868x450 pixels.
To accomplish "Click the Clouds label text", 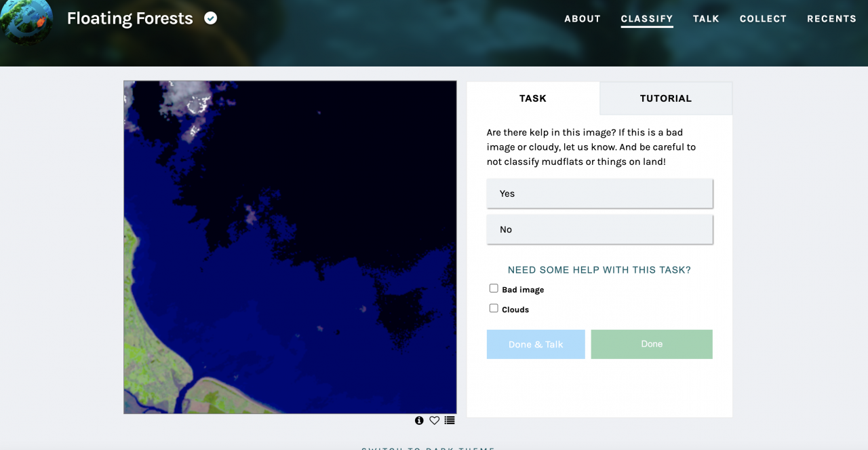I will tap(515, 310).
